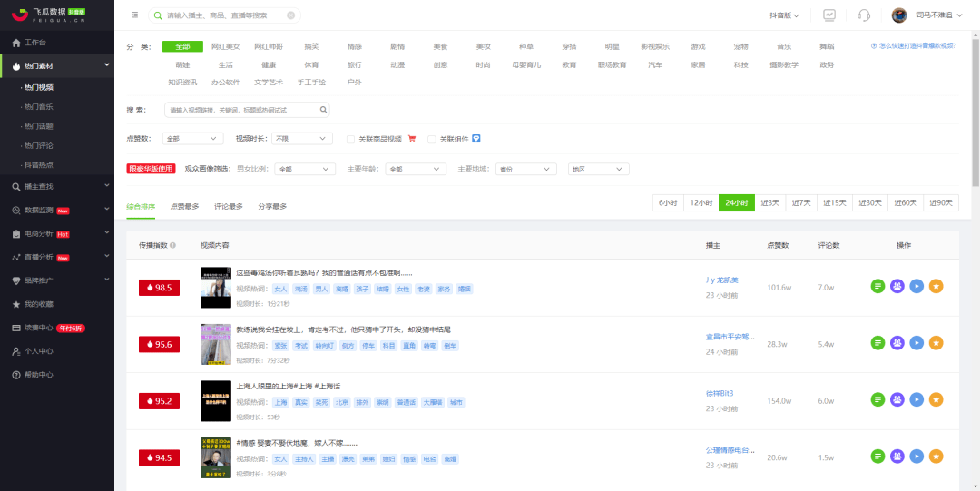Open the 省份 region dropdown
Image resolution: width=980 pixels, height=491 pixels.
tap(525, 169)
